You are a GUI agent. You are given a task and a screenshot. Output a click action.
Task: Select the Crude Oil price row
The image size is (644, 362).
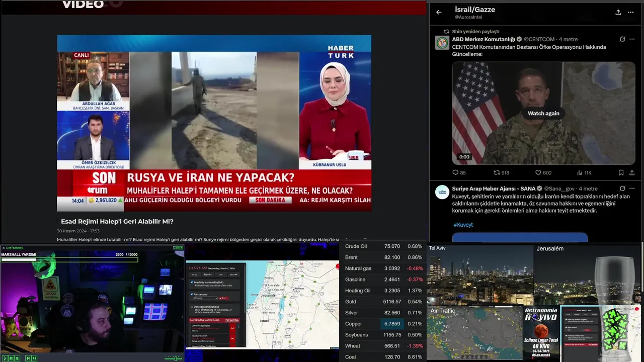383,246
